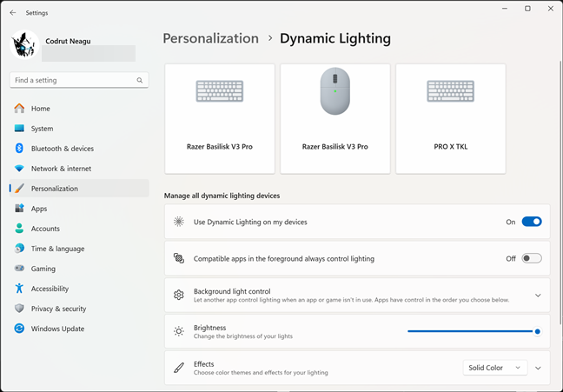Click the search magnifier icon

point(140,80)
